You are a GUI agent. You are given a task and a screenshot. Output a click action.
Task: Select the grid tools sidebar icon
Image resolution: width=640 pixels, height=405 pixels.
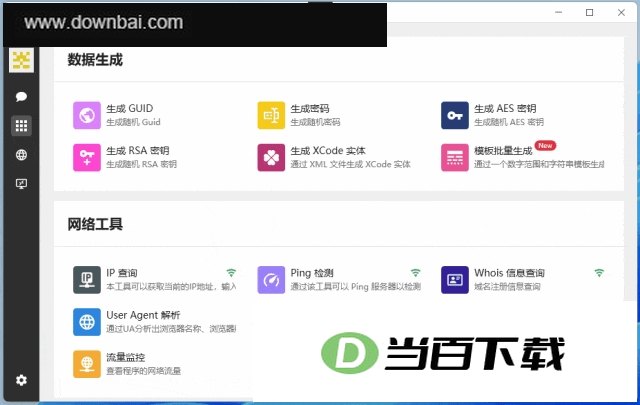(21, 126)
